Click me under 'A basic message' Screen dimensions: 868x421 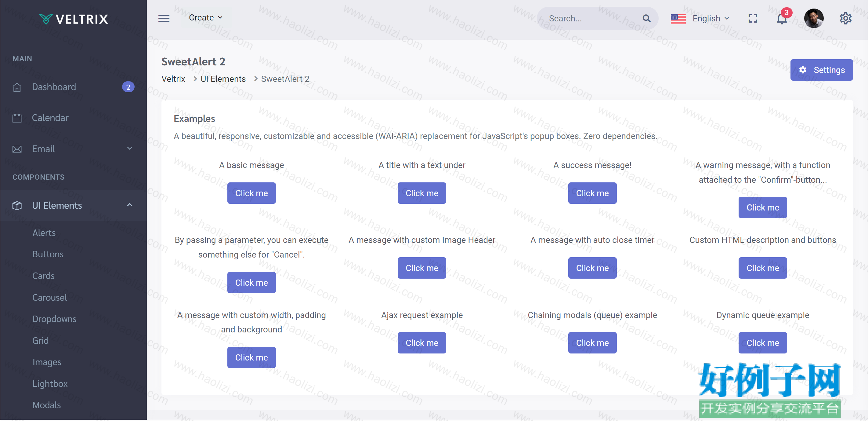click(x=251, y=193)
